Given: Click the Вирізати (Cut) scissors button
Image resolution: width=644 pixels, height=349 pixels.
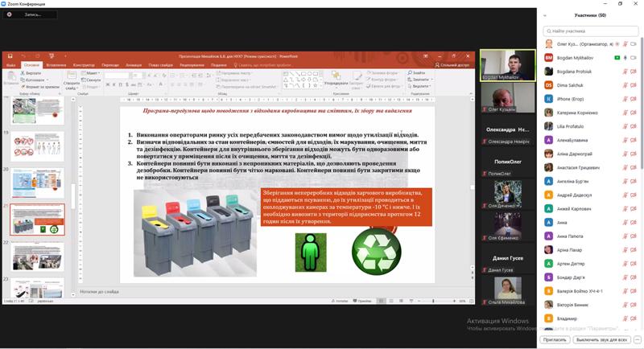Looking at the screenshot, I should (31, 73).
